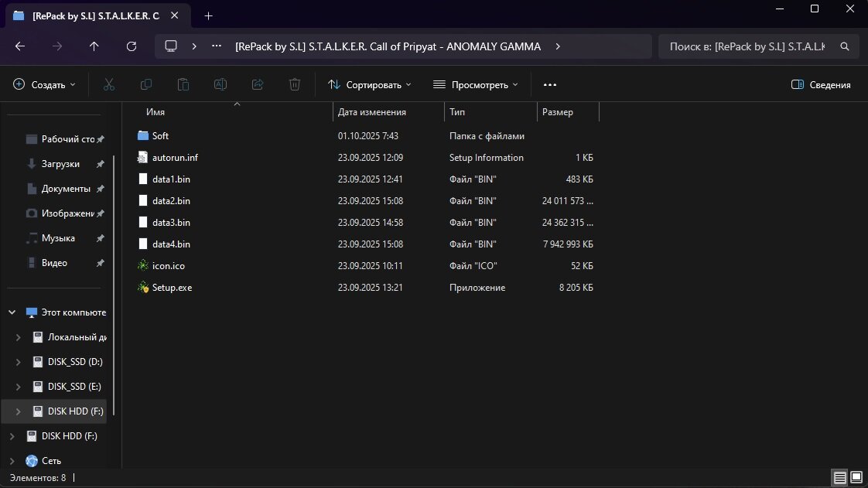Click the Delete trash bin icon
The height and width of the screenshot is (488, 868).
pyautogui.click(x=295, y=84)
